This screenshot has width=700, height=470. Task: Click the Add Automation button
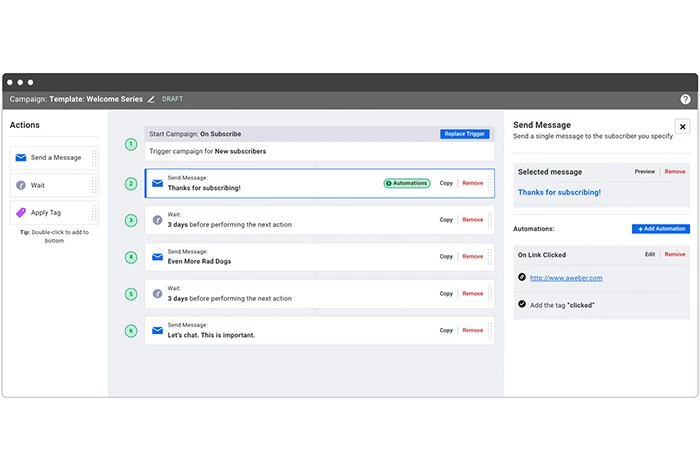click(x=660, y=229)
